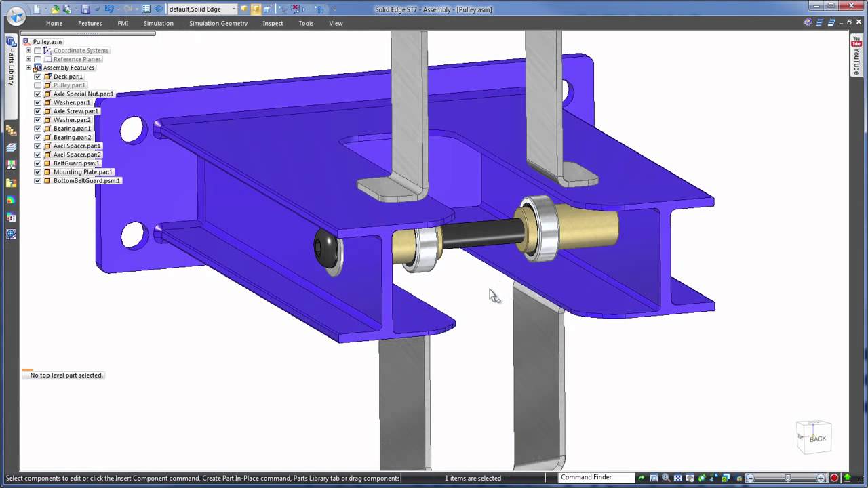Select BottomBeltGuard.psm:1 in the tree

pos(87,181)
